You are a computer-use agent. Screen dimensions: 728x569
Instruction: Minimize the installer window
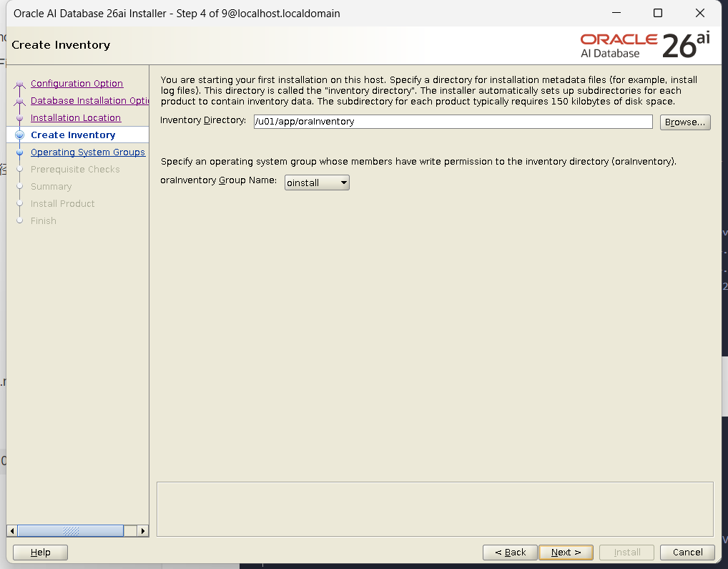click(x=616, y=13)
